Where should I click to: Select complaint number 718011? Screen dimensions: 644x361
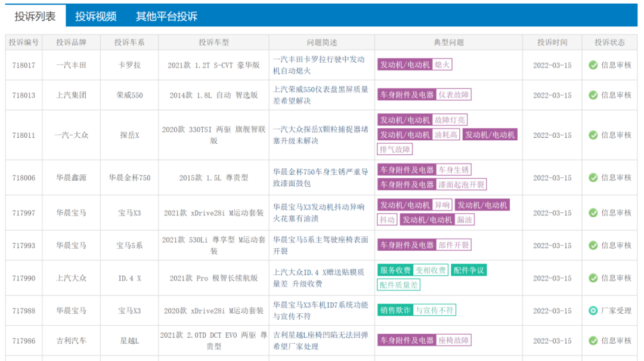pyautogui.click(x=24, y=135)
